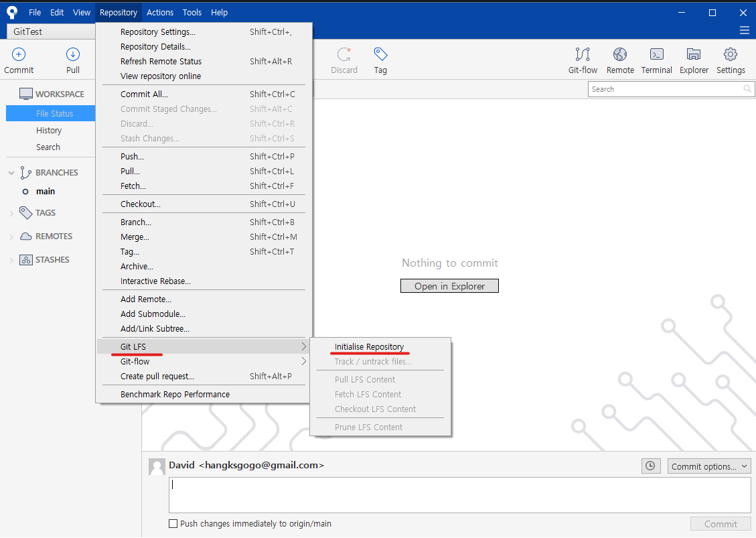Viewport: 756px width, 538px height.
Task: Expand the TAGS section
Action: click(11, 212)
